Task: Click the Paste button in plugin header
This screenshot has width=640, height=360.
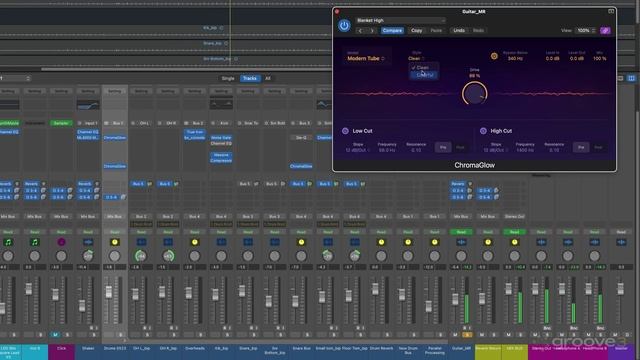Action: coord(436,31)
